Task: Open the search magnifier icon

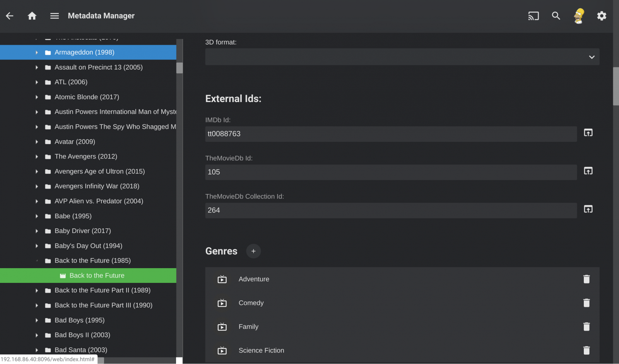Action: tap(556, 16)
